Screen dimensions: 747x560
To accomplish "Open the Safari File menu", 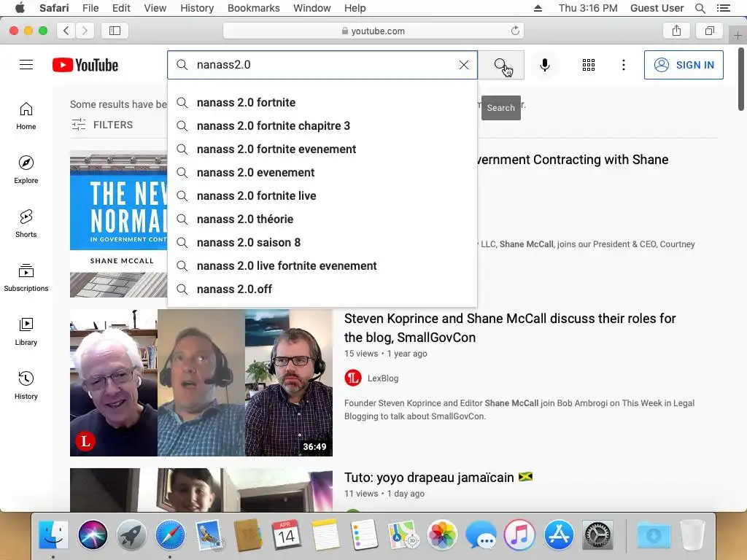I will click(90, 8).
